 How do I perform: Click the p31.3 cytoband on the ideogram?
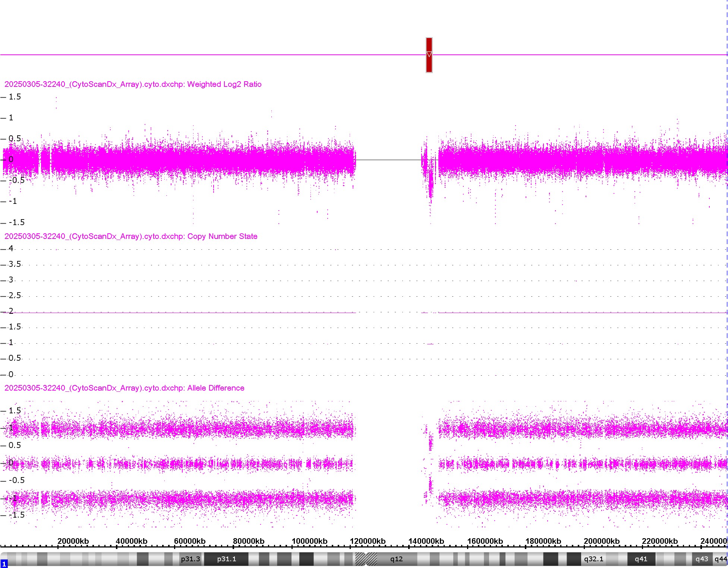(190, 559)
